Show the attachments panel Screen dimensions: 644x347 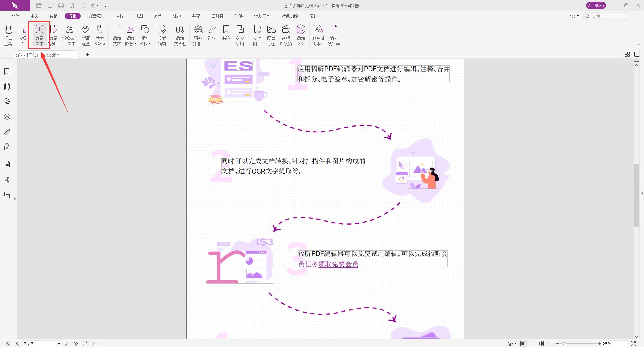click(7, 131)
